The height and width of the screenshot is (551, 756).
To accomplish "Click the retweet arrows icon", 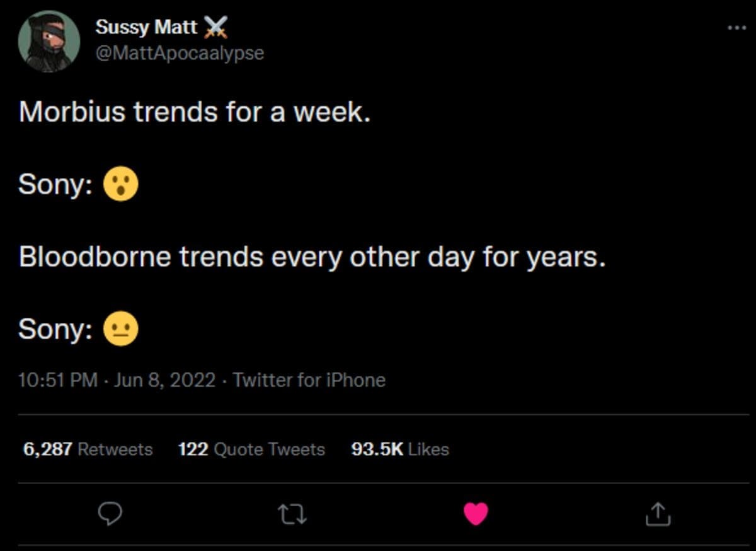I will tap(293, 514).
